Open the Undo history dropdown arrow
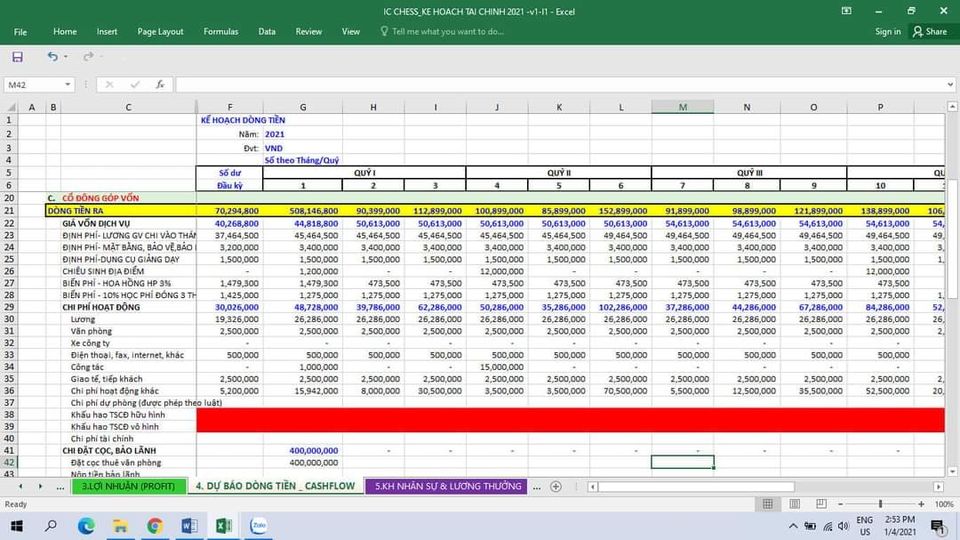This screenshot has width=960, height=540. coord(67,57)
